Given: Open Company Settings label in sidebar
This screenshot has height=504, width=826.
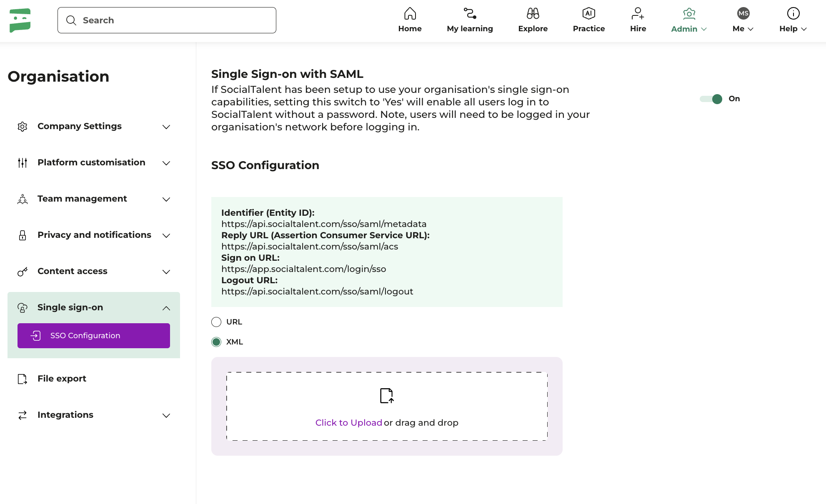Looking at the screenshot, I should 80,126.
